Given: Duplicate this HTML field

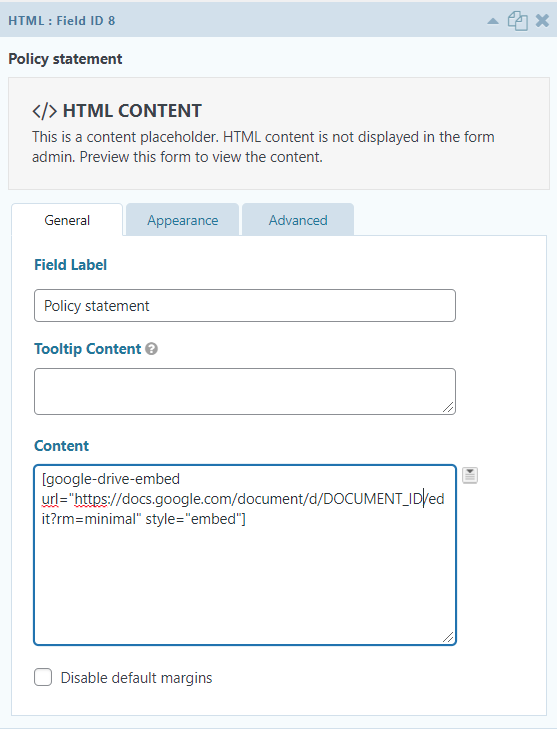Looking at the screenshot, I should click(x=517, y=21).
